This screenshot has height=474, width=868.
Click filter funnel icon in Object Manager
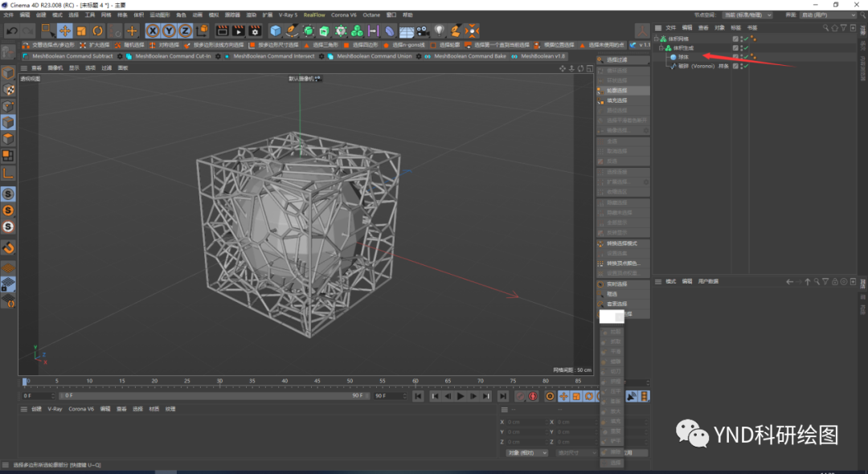click(x=844, y=27)
